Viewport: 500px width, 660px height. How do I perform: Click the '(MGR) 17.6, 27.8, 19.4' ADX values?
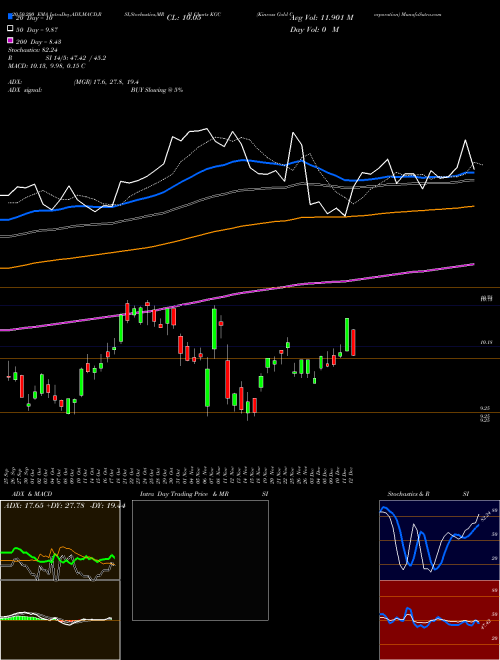click(x=106, y=82)
